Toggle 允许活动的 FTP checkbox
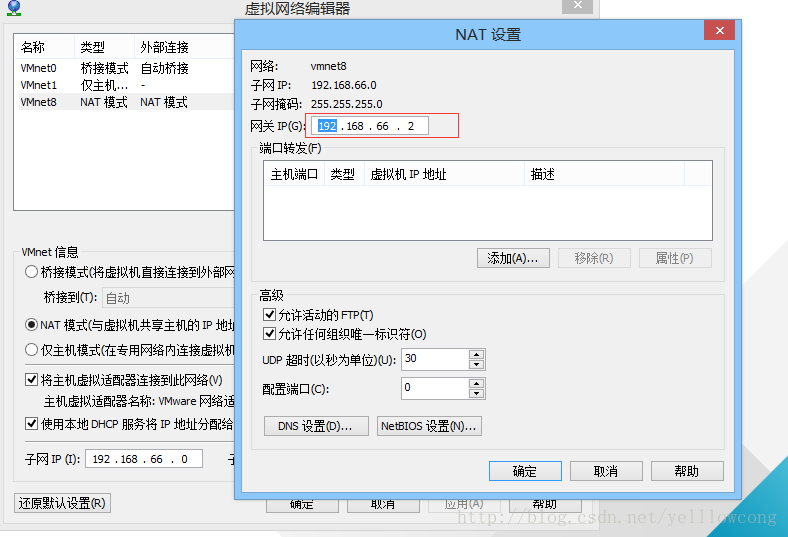Image resolution: width=788 pixels, height=537 pixels. [x=269, y=315]
